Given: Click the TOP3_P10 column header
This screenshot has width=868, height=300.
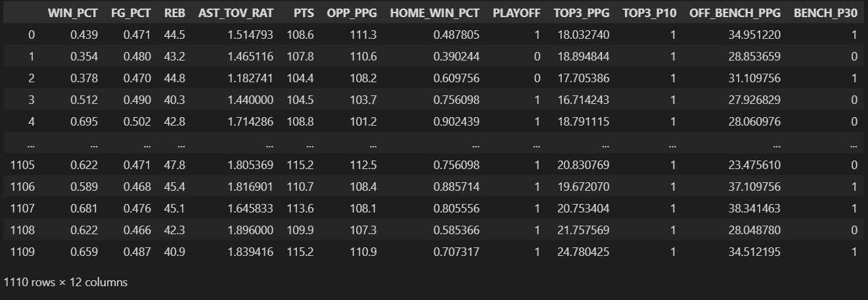Looking at the screenshot, I should pos(649,13).
